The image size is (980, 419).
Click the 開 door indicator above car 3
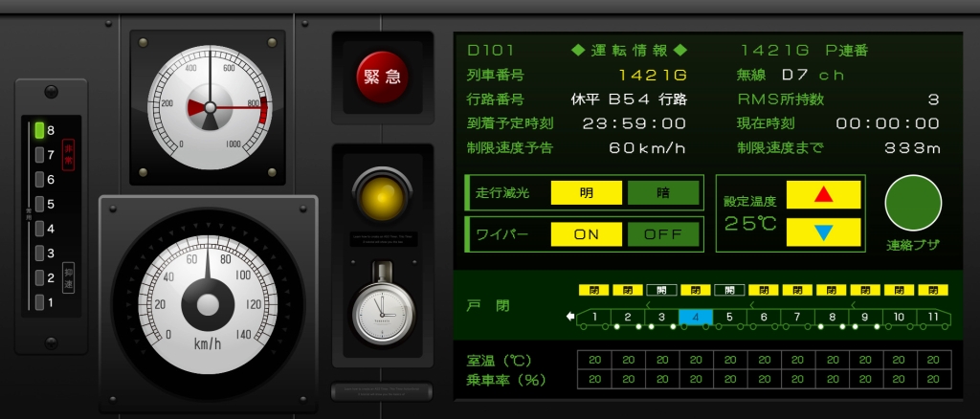[661, 291]
